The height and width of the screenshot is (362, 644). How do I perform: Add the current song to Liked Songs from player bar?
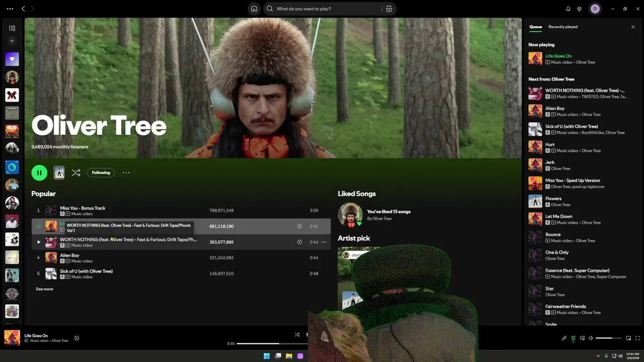click(77, 338)
